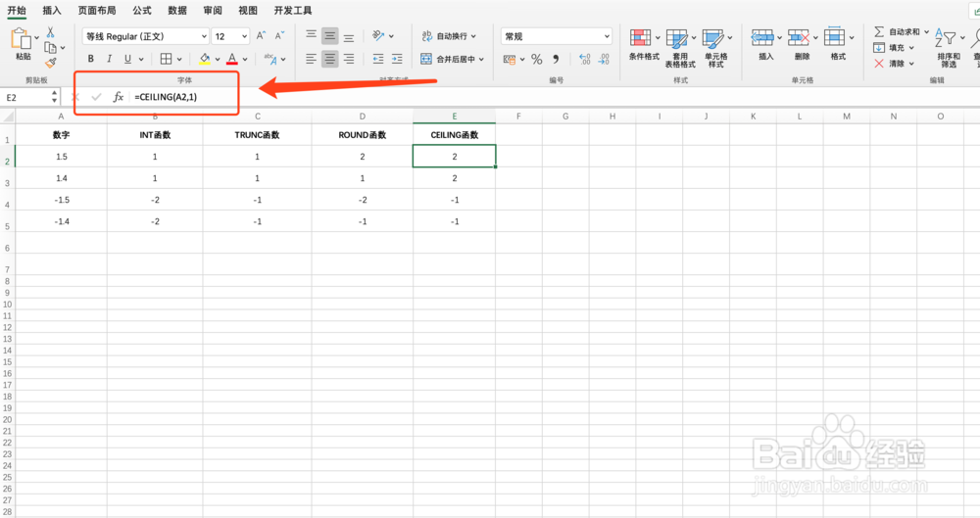
Task: Click the Paste (粘贴) clipboard icon
Action: pyautogui.click(x=21, y=39)
